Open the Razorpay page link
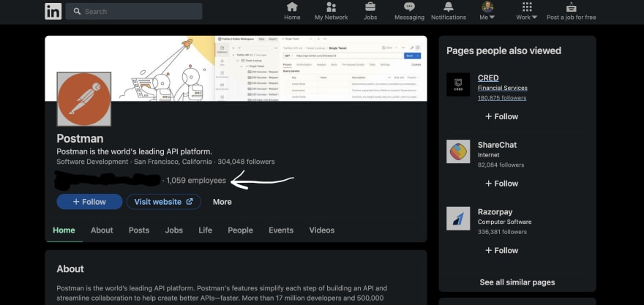Viewport: 644px width, 305px height. pyautogui.click(x=495, y=212)
